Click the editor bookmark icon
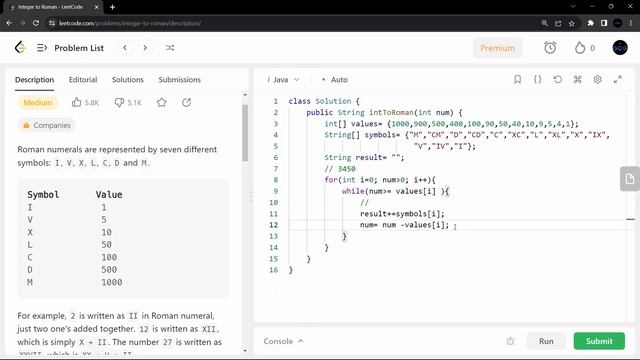 pos(517,79)
